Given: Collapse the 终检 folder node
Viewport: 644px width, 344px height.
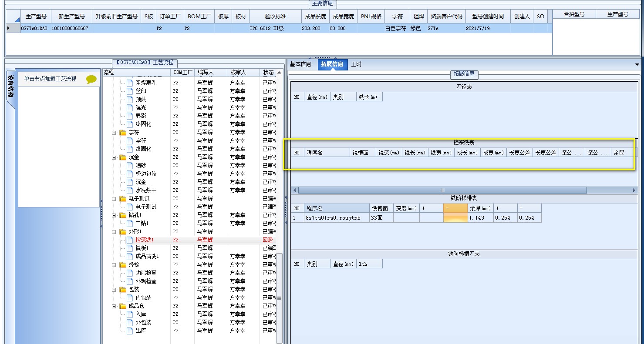Looking at the screenshot, I should click(x=115, y=264).
